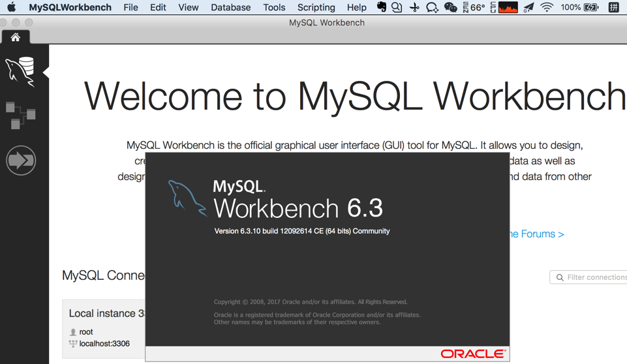The height and width of the screenshot is (364, 627).
Task: Click the Forums link
Action: (536, 234)
